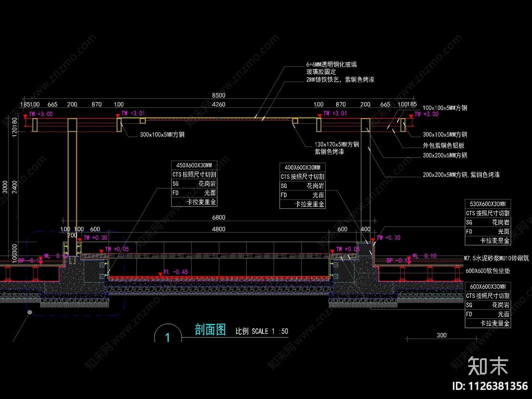Select "卡拉麦里金" in the 530X600X30MM table
The width and height of the screenshot is (532, 399).
point(495,240)
